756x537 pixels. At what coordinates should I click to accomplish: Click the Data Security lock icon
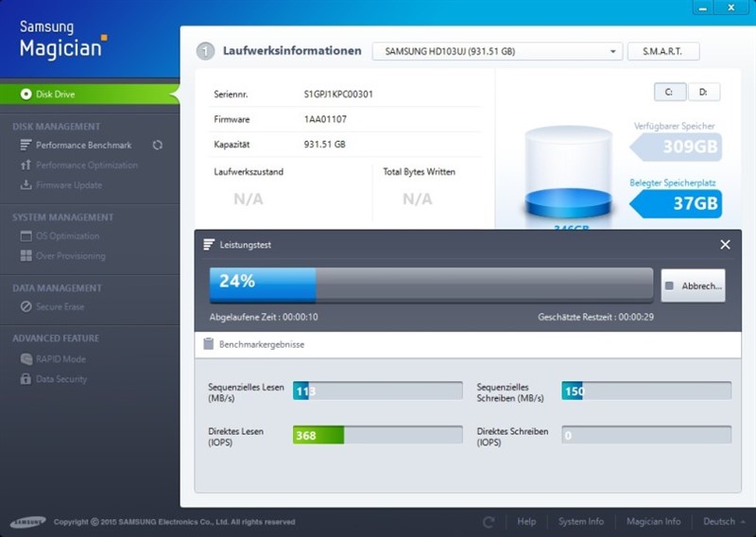tap(26, 379)
